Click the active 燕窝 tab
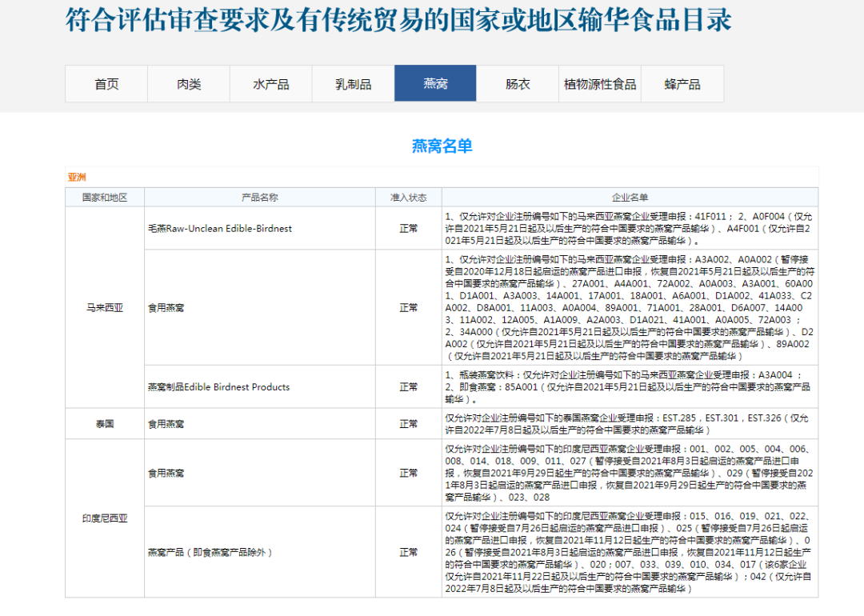This screenshot has width=864, height=616. pyautogui.click(x=435, y=84)
